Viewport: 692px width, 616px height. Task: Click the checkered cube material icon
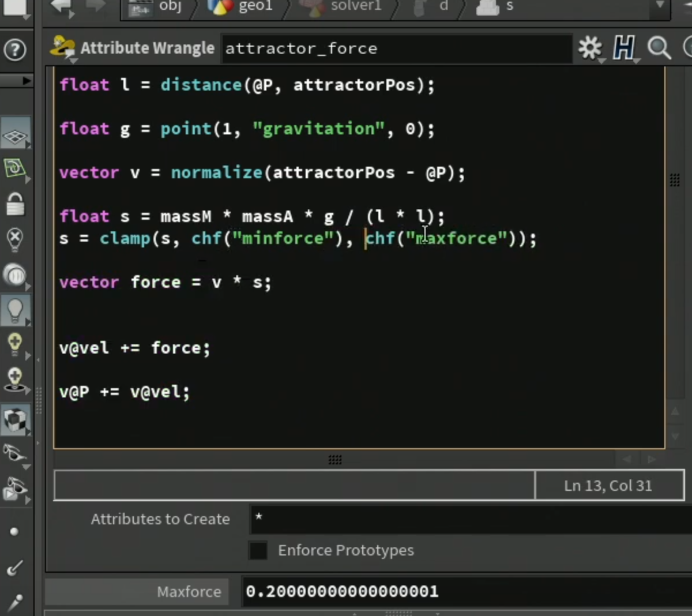pos(15,419)
